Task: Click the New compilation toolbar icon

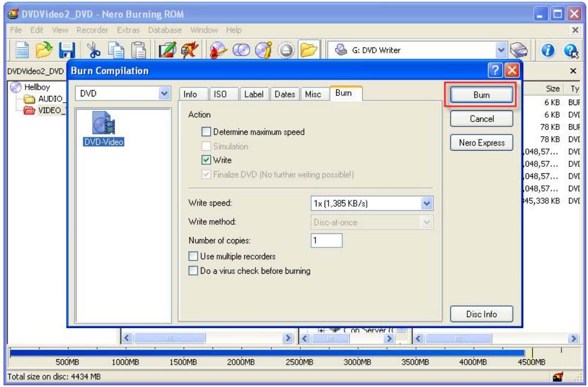Action: point(22,50)
